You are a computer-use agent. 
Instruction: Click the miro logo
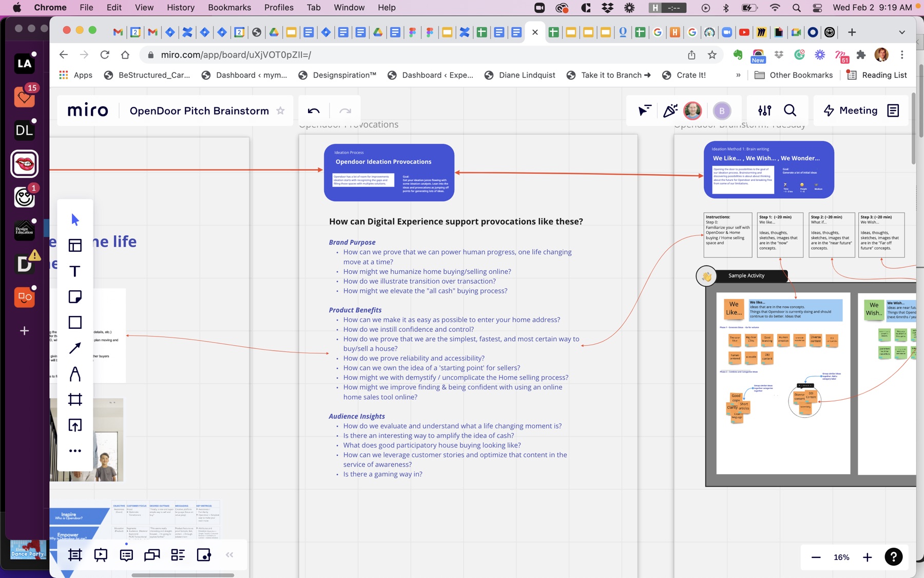click(x=88, y=110)
